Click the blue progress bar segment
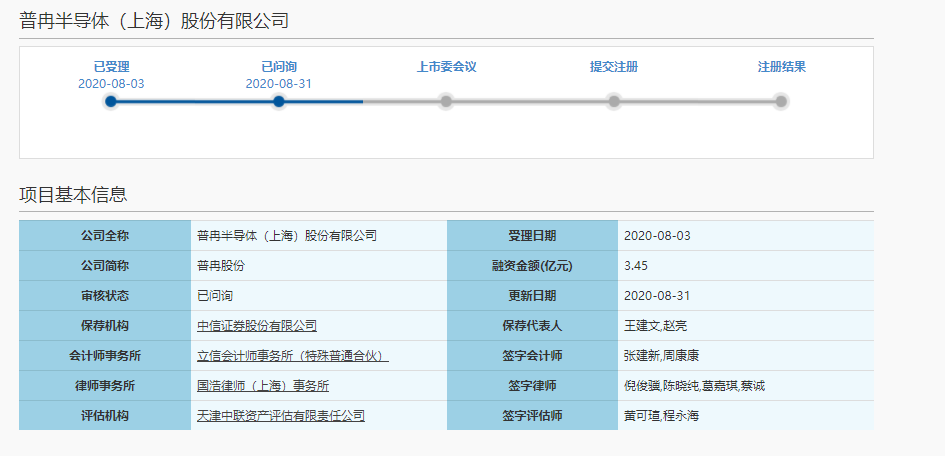 click(195, 101)
